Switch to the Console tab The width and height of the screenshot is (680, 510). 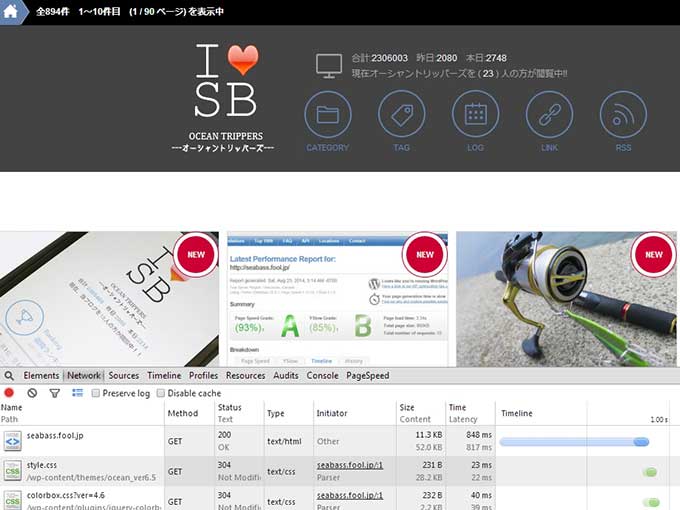pos(322,376)
